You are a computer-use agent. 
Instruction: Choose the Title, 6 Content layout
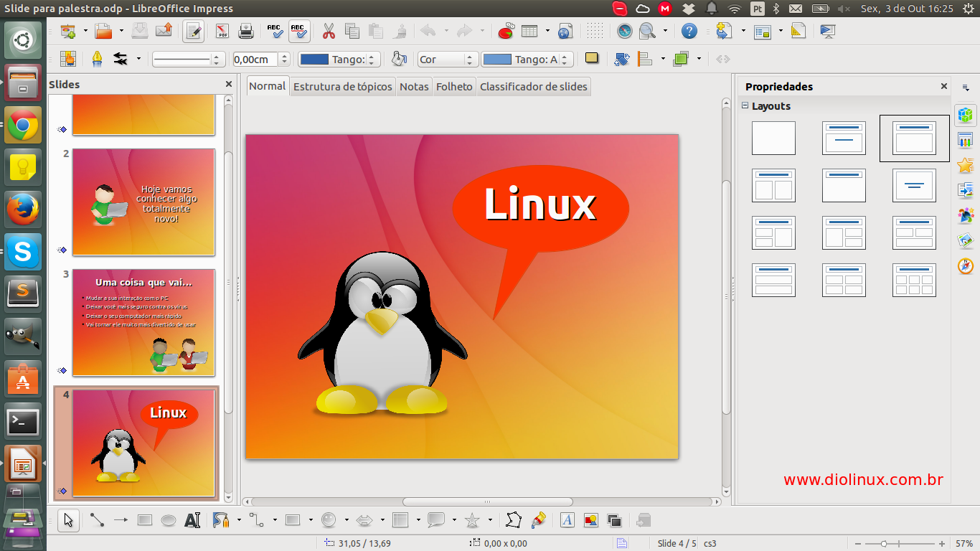[x=914, y=280]
